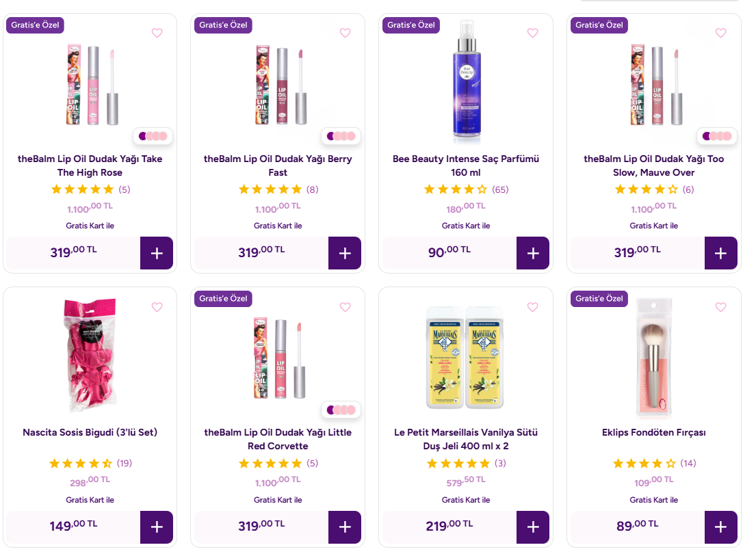This screenshot has width=756, height=556.
Task: Open color swatches for Take The High Rose
Action: [153, 136]
